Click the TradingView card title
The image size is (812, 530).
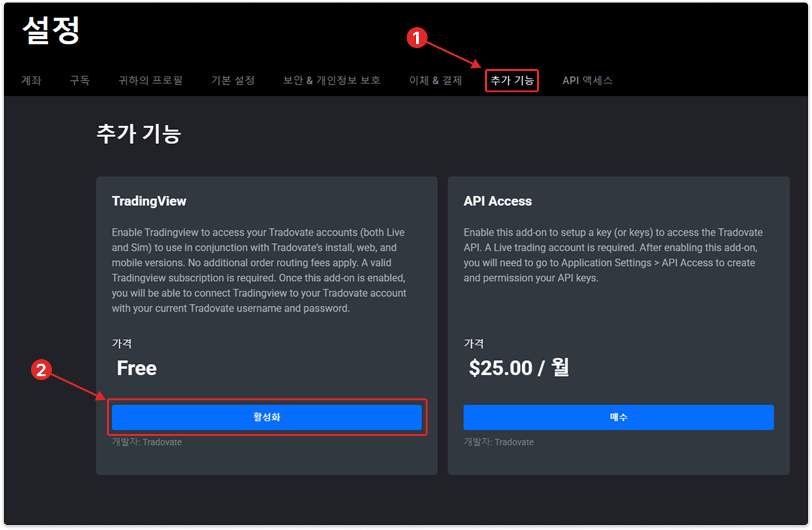[149, 201]
